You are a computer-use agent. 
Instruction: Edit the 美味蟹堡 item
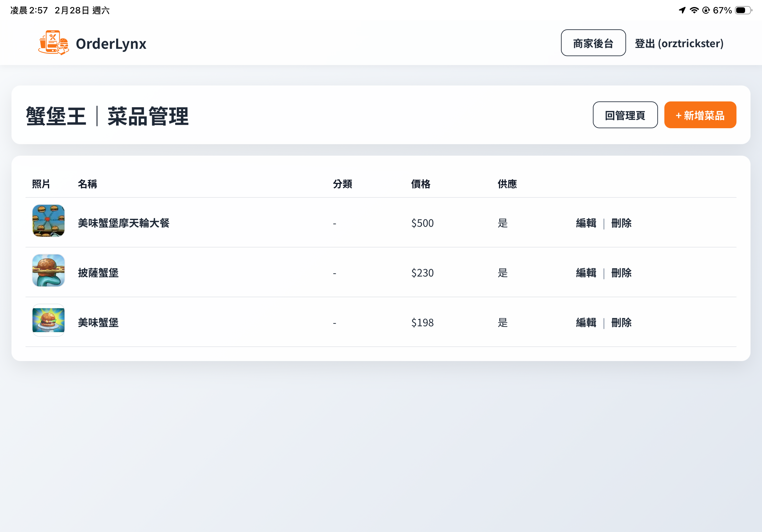tap(586, 322)
